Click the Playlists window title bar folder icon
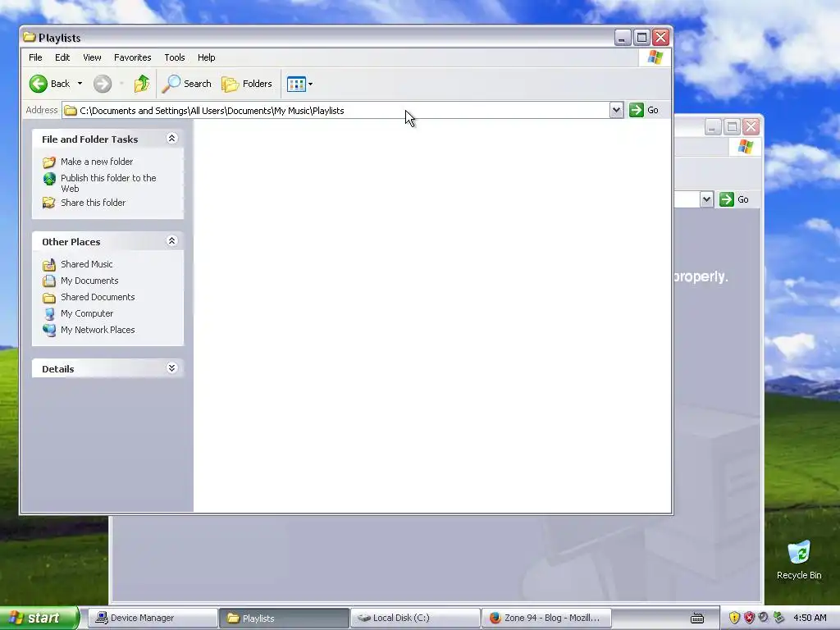 30,37
